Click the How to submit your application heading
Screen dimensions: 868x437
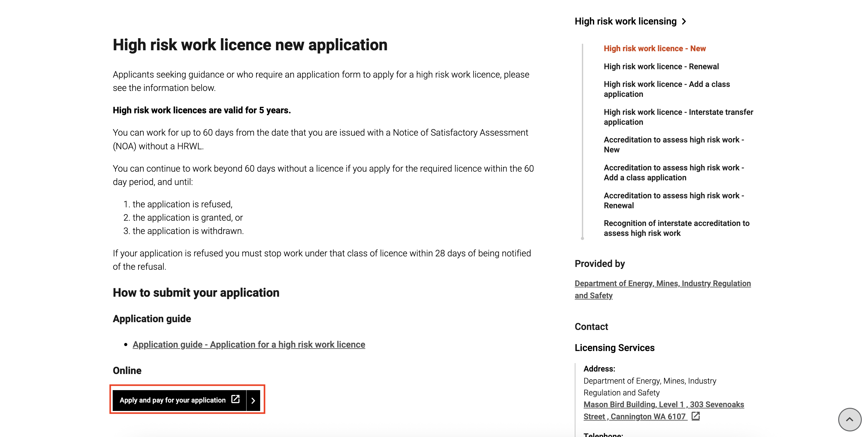(196, 292)
